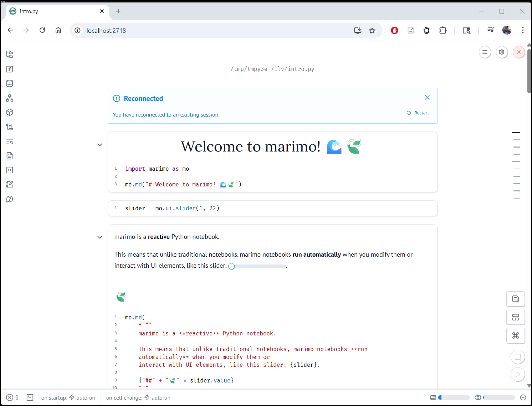Open the documentation search panel icon
Screen dimensions: 532x406
pos(10,142)
